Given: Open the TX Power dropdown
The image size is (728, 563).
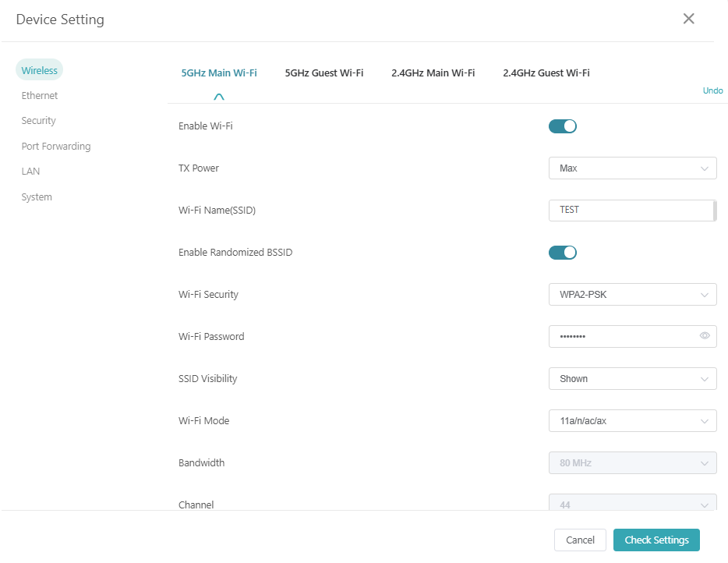Looking at the screenshot, I should 632,168.
